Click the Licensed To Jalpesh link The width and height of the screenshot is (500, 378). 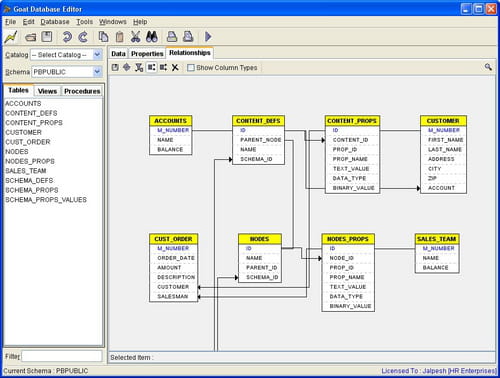point(439,371)
